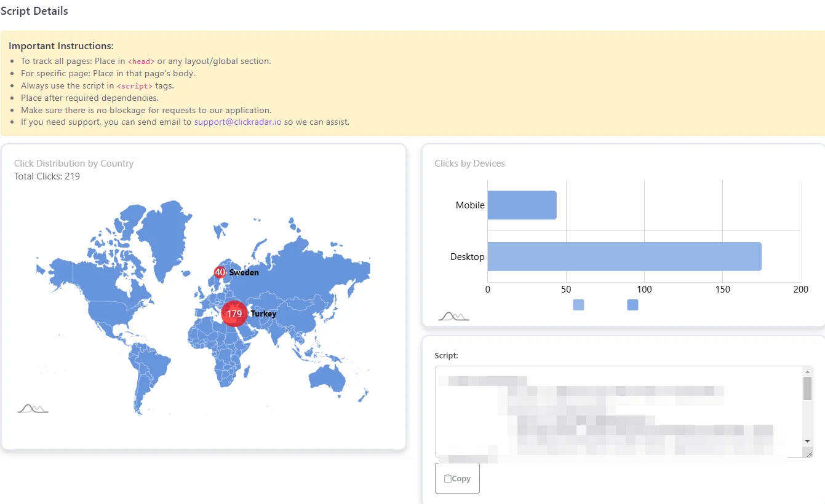The image size is (825, 504).
Task: Click the amCharts logo under the world map
Action: (32, 407)
